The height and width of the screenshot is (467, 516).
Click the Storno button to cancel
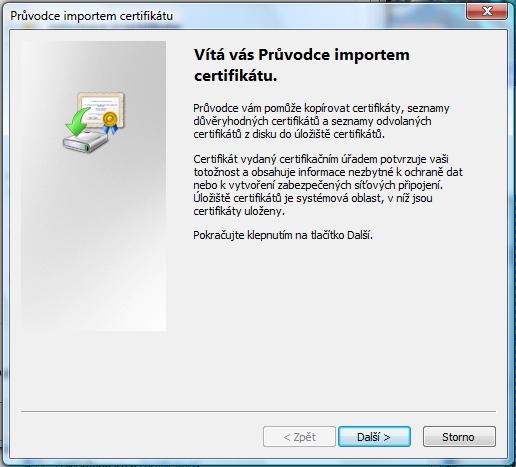(459, 437)
